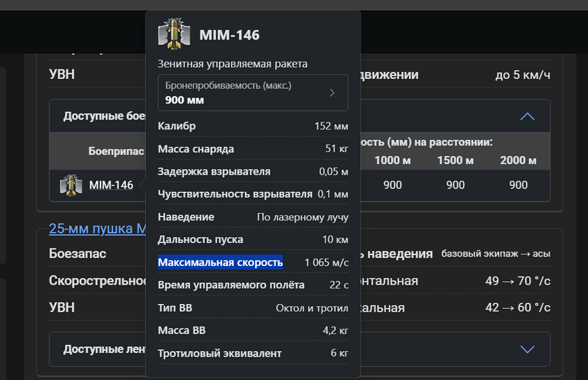
Task: Open armor penetration details chevron arrow
Action: point(332,93)
